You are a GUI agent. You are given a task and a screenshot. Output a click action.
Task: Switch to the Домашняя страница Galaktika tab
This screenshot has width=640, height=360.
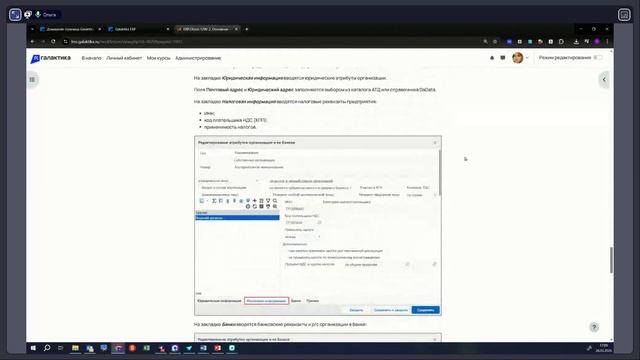pos(69,29)
